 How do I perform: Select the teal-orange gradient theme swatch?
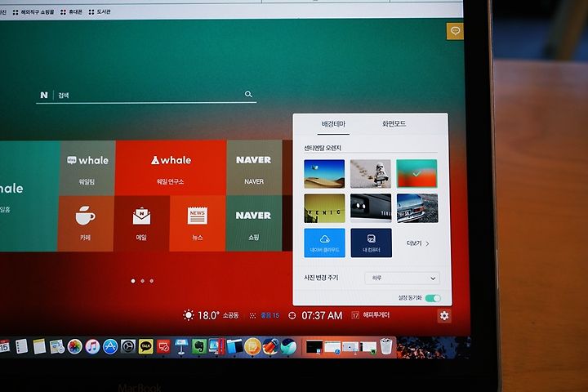[x=416, y=173]
